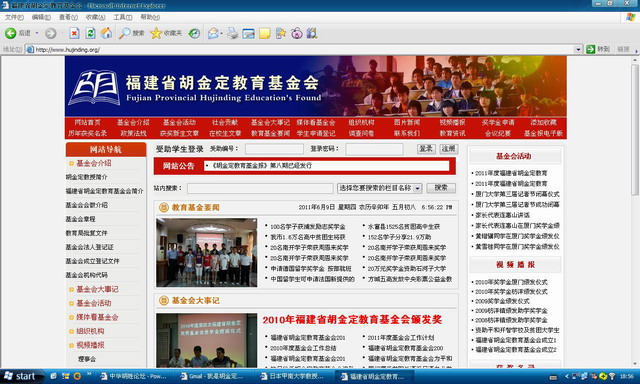Screen dimensions: 640x384
Task: Click the 搜索 site search button
Action: 441,188
